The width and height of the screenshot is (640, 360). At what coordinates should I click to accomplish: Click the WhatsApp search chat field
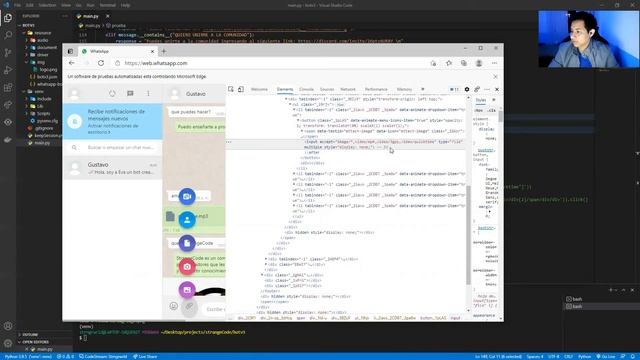121,147
